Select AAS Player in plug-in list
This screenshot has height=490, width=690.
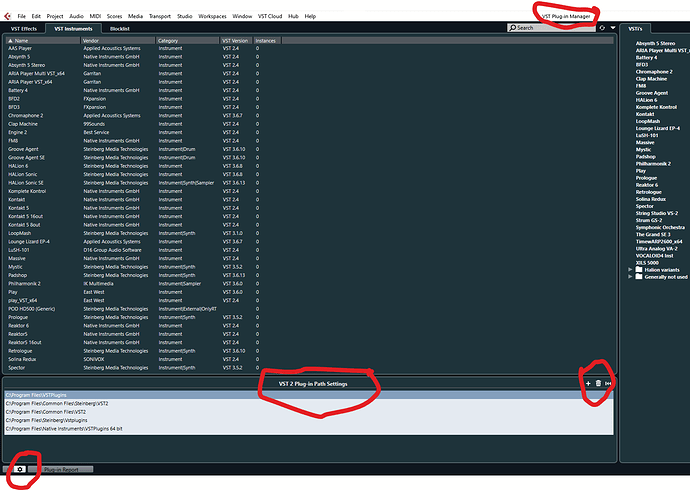click(x=20, y=48)
